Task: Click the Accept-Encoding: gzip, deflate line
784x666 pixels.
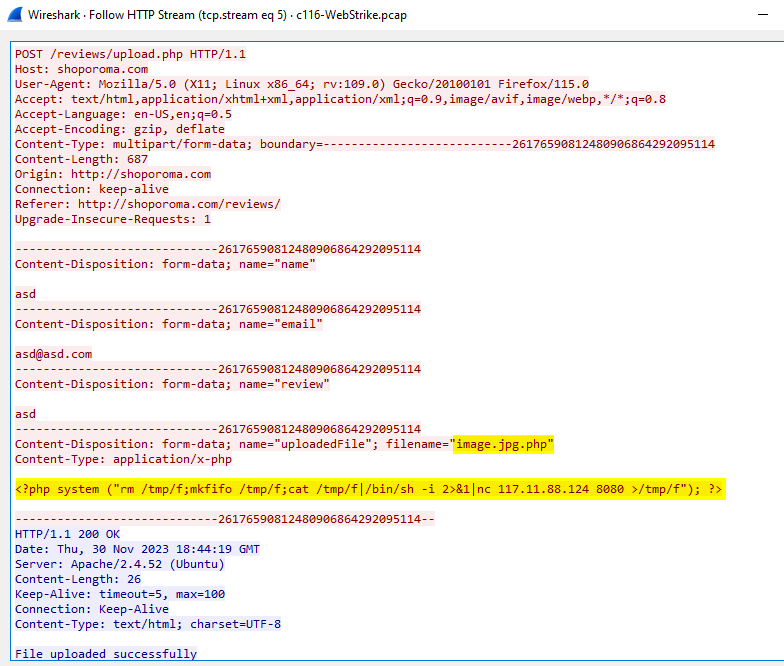Action: click(120, 129)
